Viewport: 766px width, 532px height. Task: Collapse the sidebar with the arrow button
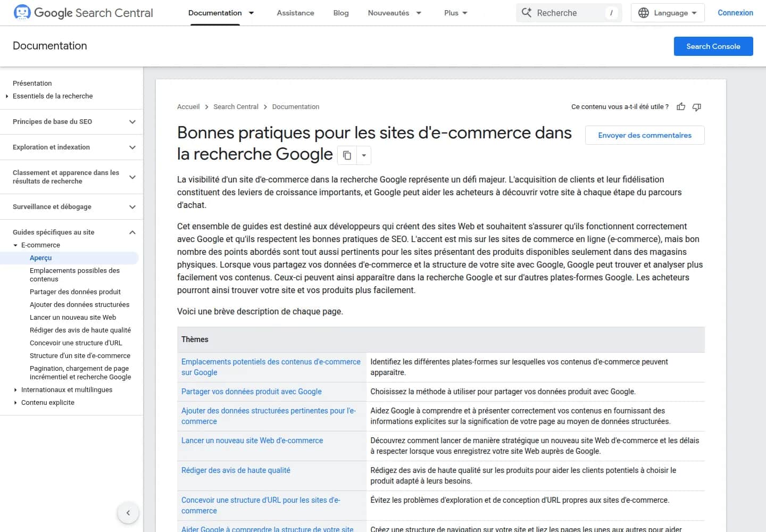(x=128, y=513)
